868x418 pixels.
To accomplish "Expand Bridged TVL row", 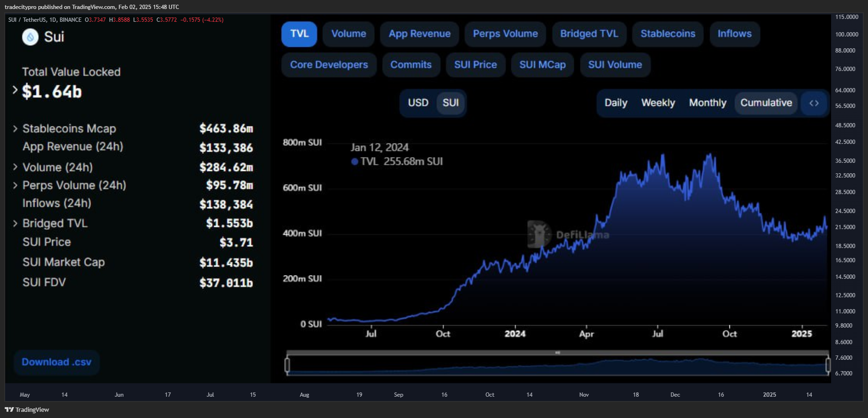I will [x=15, y=223].
